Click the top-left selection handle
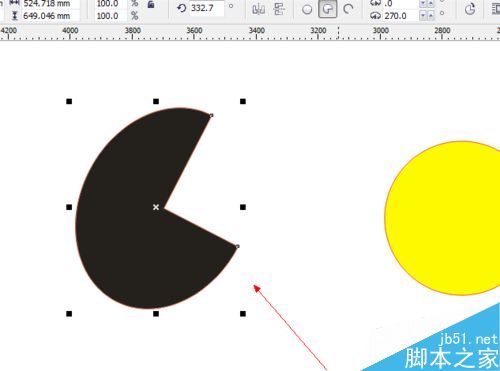Viewport: 500px width, 371px height. (69, 101)
